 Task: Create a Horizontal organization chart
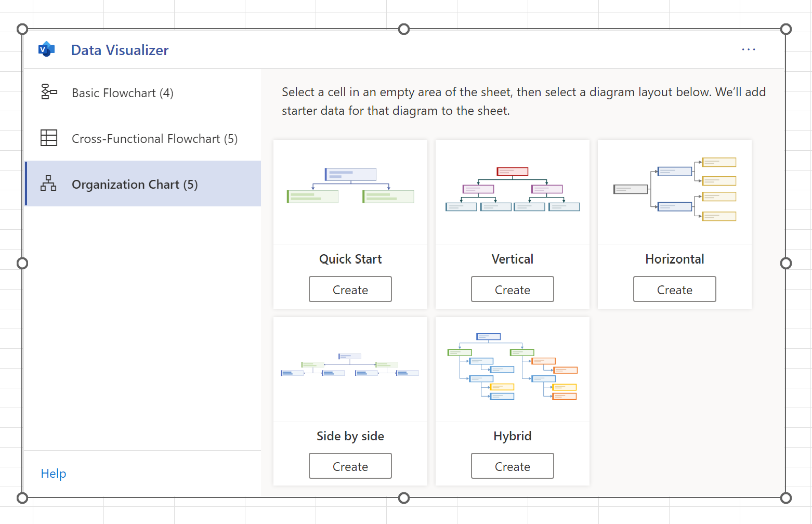coord(674,289)
